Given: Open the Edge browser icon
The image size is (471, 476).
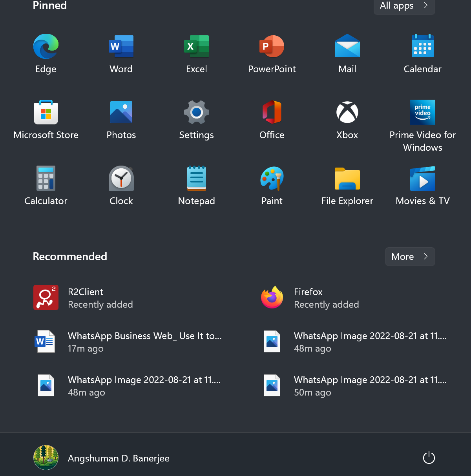Looking at the screenshot, I should pyautogui.click(x=46, y=46).
